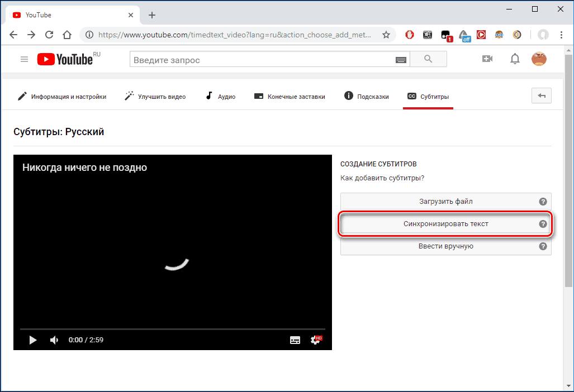
Task: Toggle subtitles in the video player
Action: point(295,340)
